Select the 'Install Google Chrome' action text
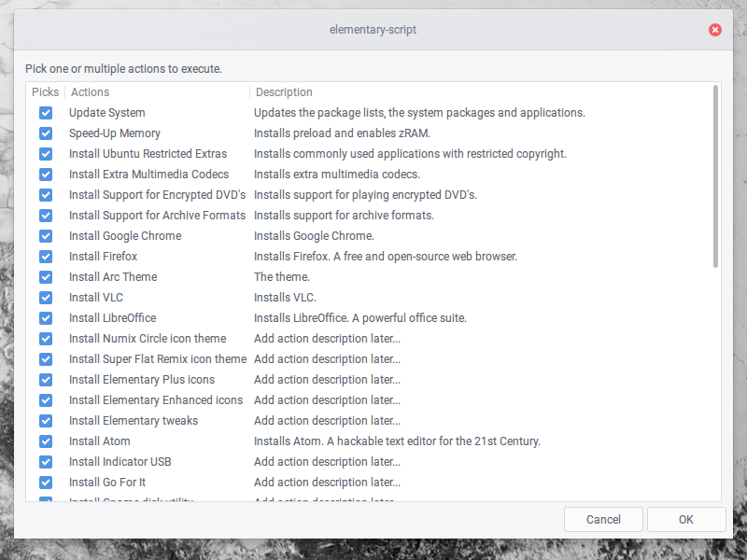This screenshot has width=747, height=560. click(125, 236)
